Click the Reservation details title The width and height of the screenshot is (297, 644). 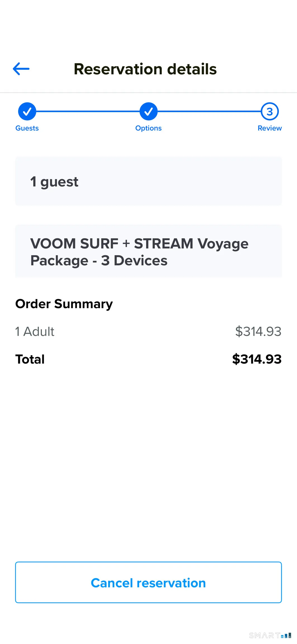click(x=145, y=69)
